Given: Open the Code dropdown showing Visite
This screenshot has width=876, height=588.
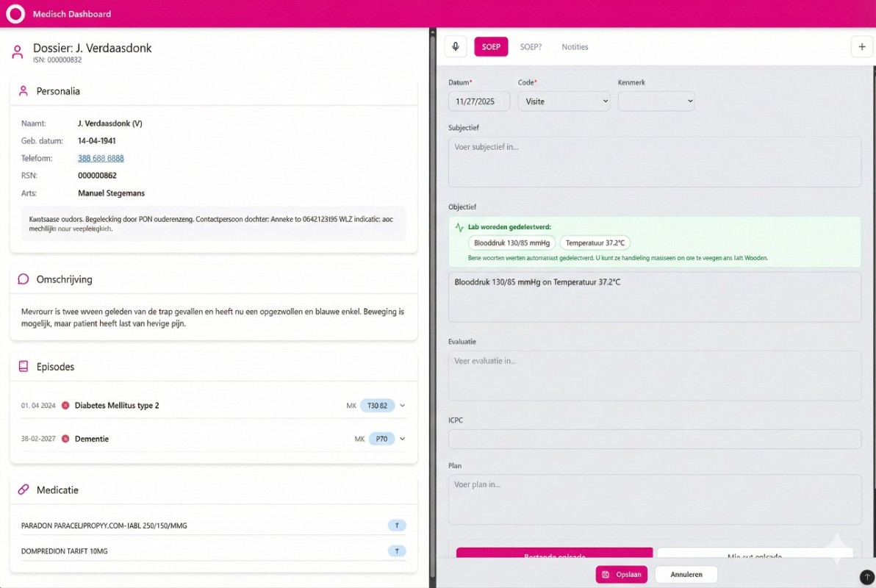Looking at the screenshot, I should (x=564, y=101).
